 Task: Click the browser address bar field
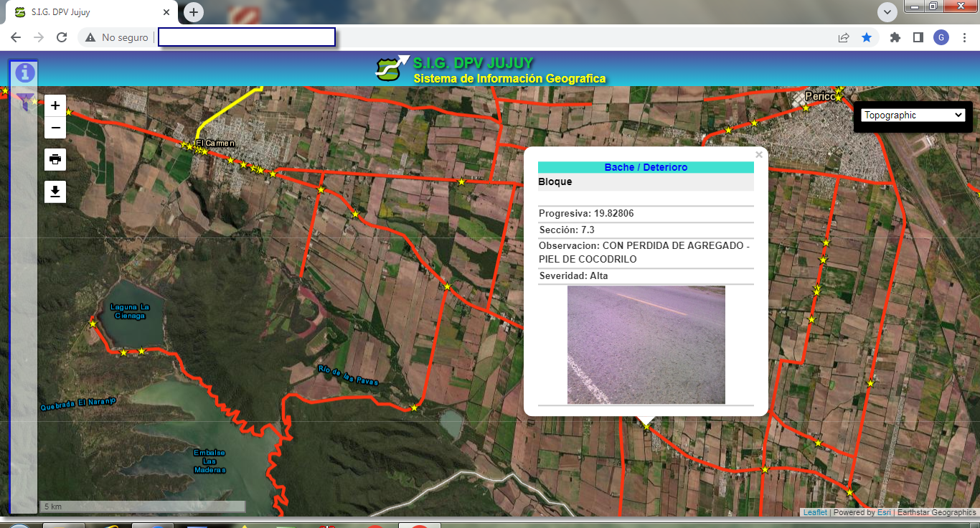coord(246,37)
